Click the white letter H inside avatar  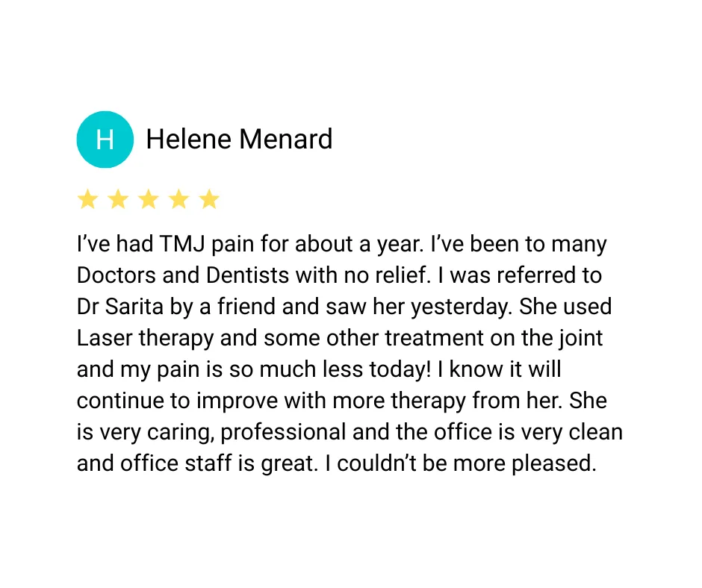click(x=105, y=140)
